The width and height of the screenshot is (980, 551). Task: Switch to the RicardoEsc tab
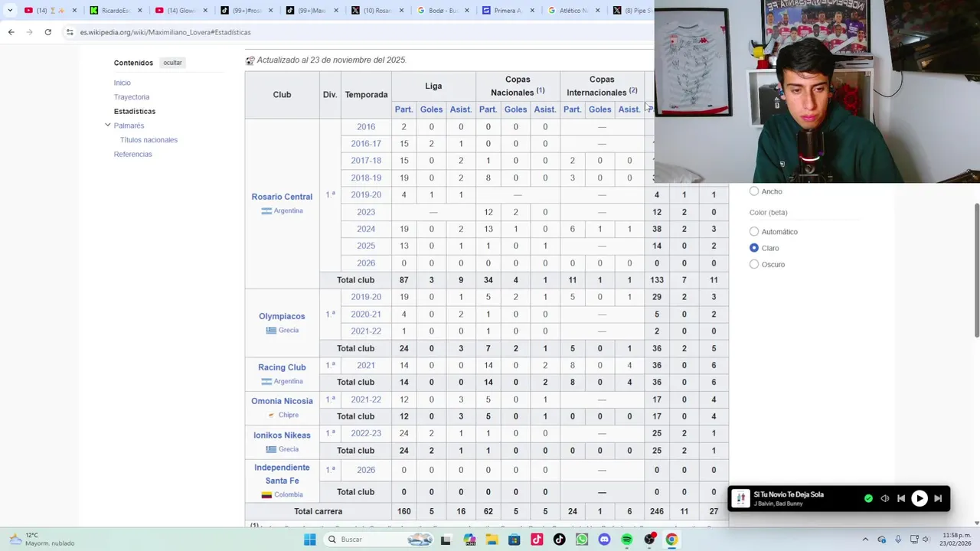click(x=115, y=11)
